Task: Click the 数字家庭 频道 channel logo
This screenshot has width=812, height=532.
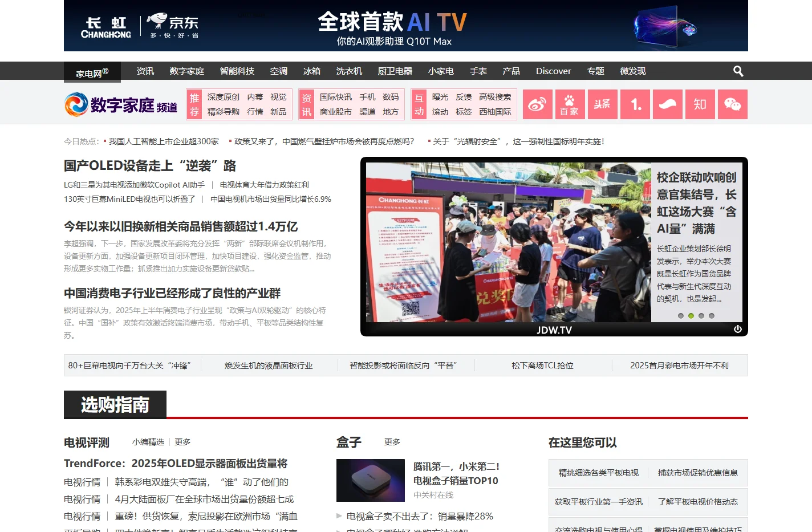Action: coord(121,105)
